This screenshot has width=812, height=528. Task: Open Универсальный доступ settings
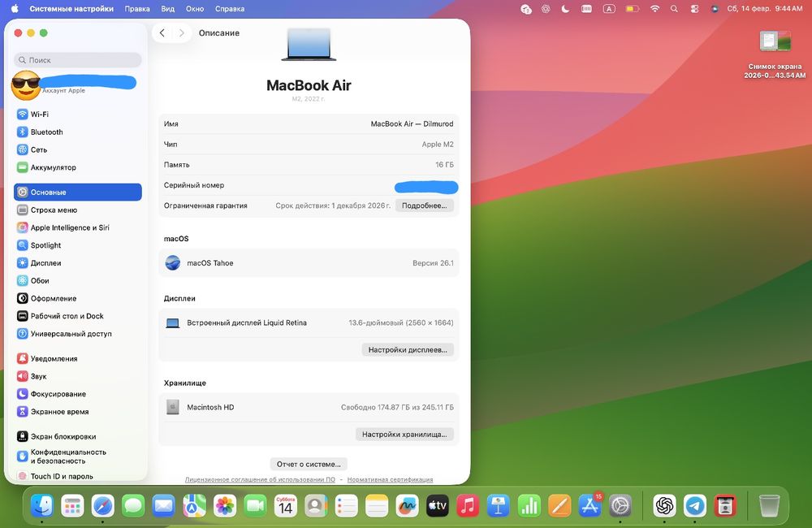tap(78, 334)
